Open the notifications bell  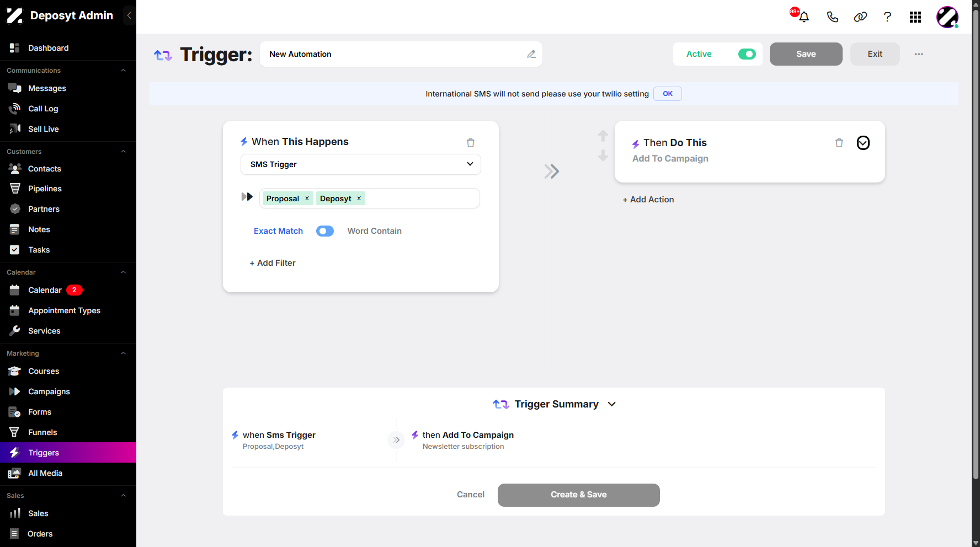point(803,17)
